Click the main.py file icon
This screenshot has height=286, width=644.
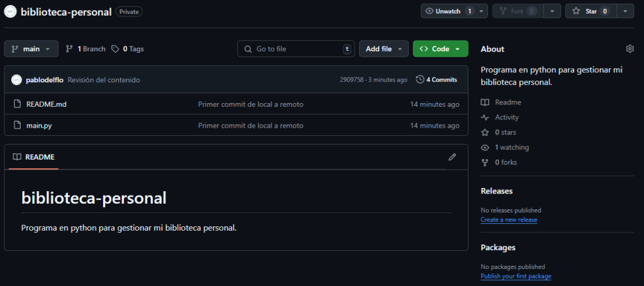(17, 126)
